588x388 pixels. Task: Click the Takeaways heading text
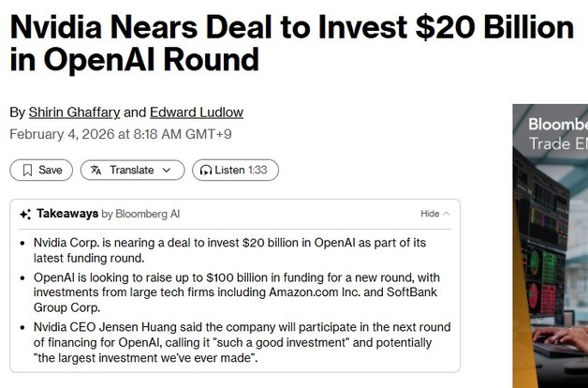click(67, 214)
